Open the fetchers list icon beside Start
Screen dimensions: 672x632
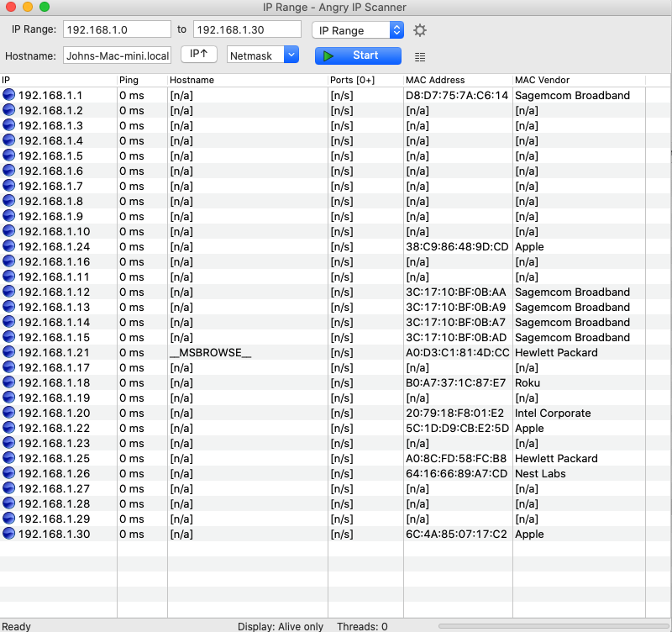[418, 55]
